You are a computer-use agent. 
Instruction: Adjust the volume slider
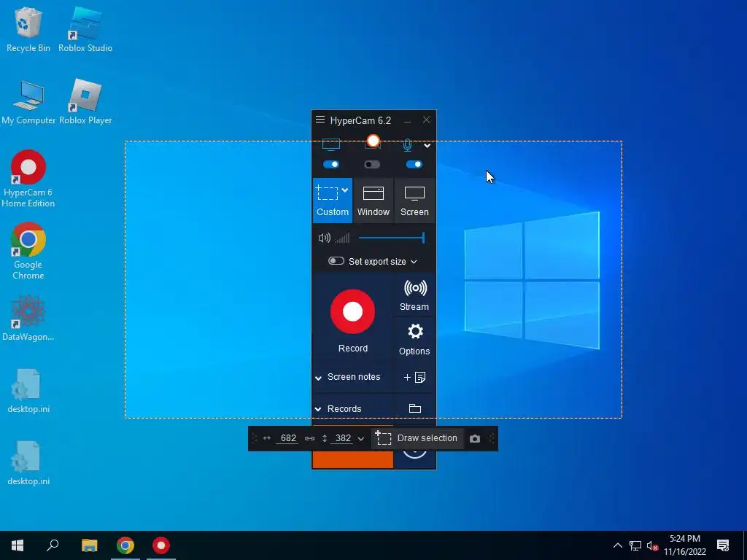(x=392, y=238)
